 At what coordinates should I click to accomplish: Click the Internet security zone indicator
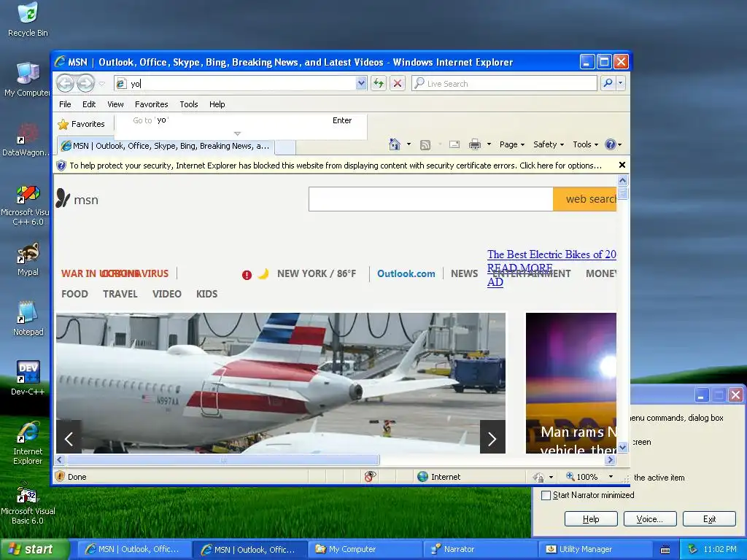click(438, 477)
